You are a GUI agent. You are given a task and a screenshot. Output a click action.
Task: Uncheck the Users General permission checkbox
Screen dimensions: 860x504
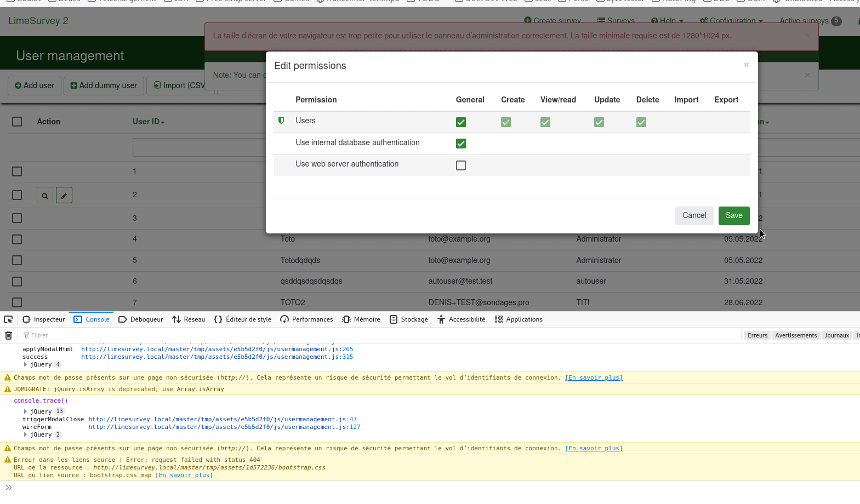click(x=461, y=122)
